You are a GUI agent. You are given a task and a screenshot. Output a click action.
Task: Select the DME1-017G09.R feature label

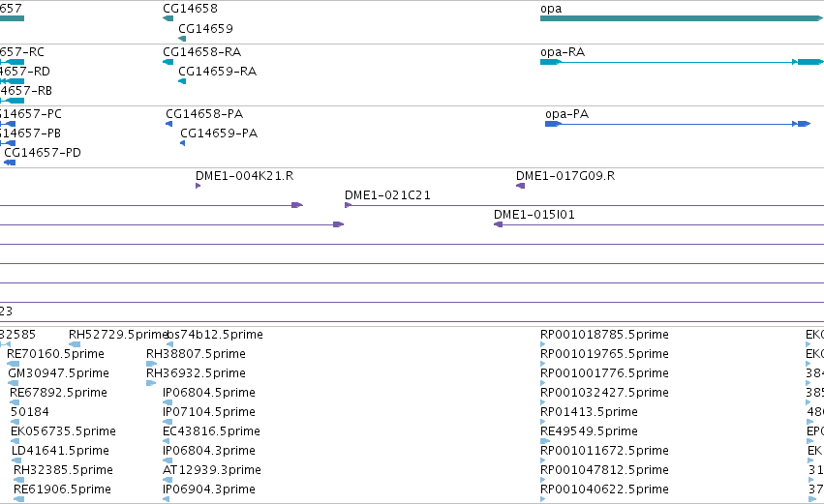[x=565, y=176]
